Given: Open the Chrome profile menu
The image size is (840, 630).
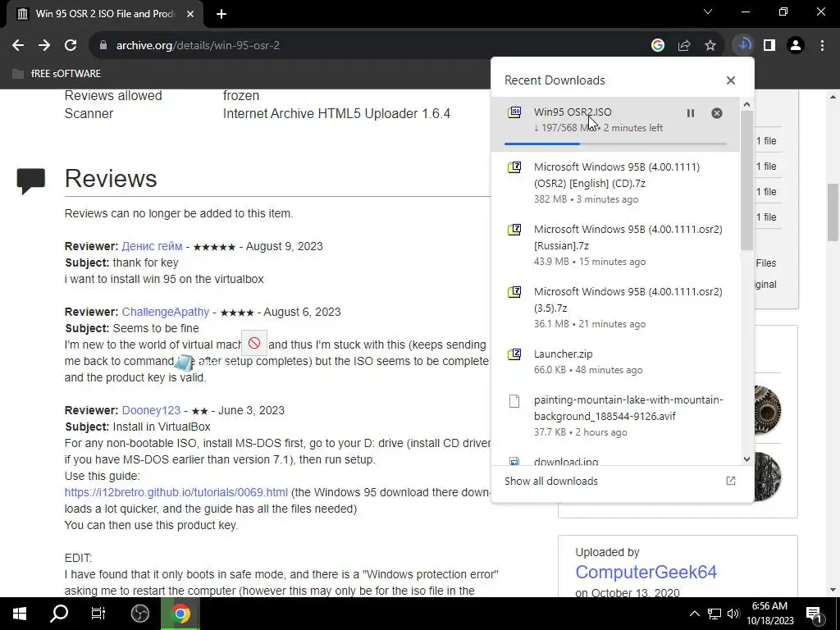Looking at the screenshot, I should 796,46.
